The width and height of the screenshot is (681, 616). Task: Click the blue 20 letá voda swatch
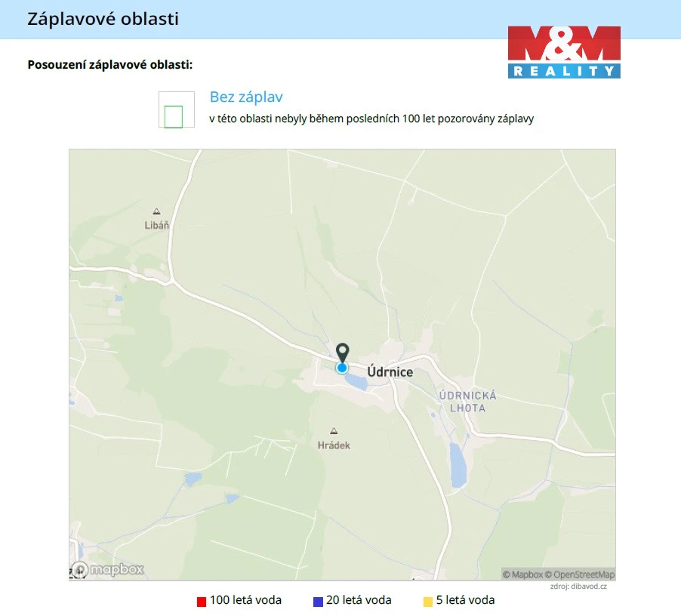[319, 602]
